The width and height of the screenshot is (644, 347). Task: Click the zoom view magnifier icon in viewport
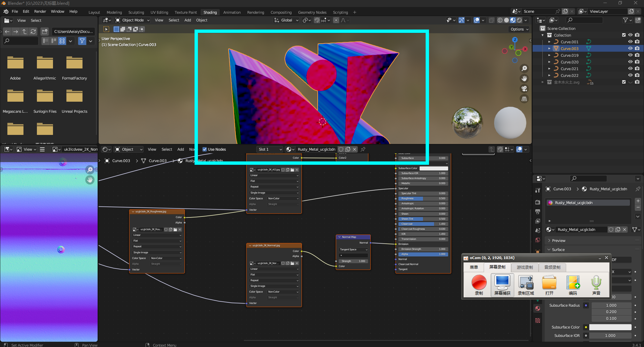point(524,68)
